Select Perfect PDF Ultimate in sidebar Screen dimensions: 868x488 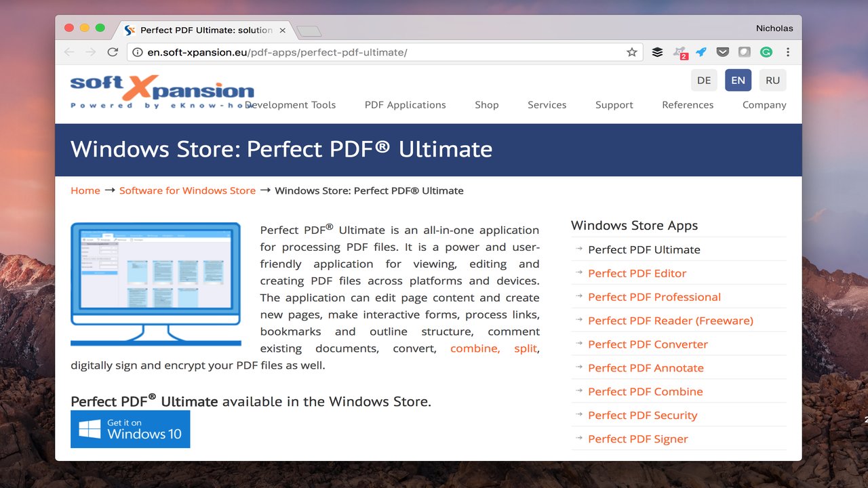pyautogui.click(x=644, y=249)
